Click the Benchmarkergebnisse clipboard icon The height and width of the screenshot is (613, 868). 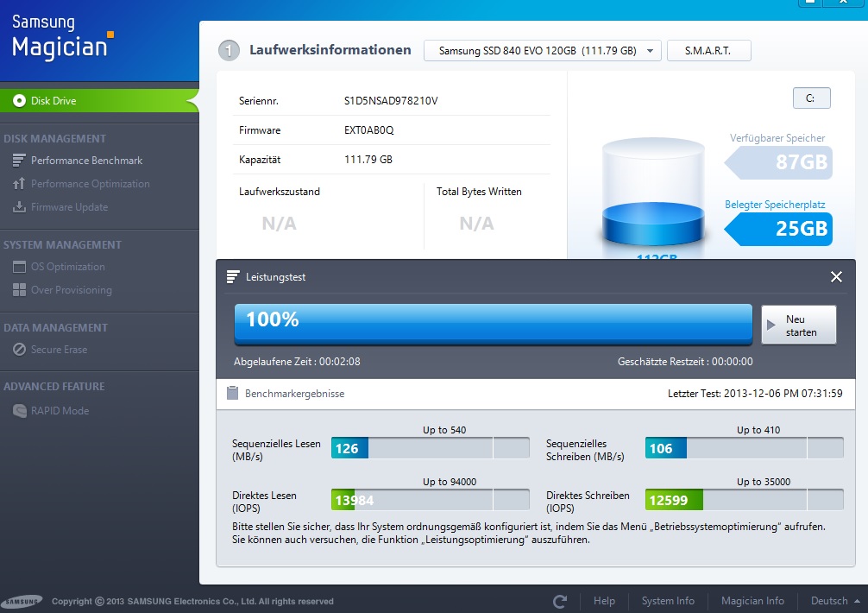pos(232,393)
